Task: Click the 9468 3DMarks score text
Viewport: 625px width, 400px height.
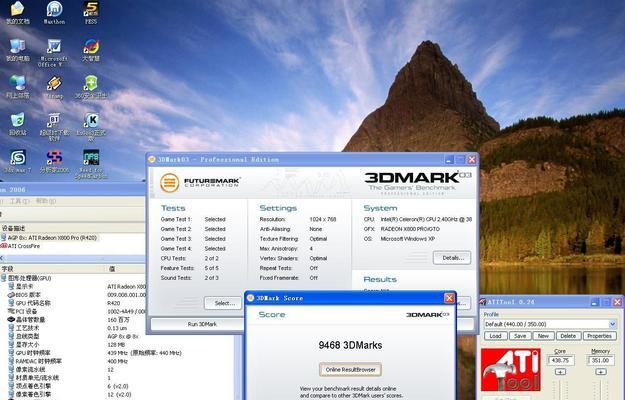Action: pyautogui.click(x=350, y=345)
